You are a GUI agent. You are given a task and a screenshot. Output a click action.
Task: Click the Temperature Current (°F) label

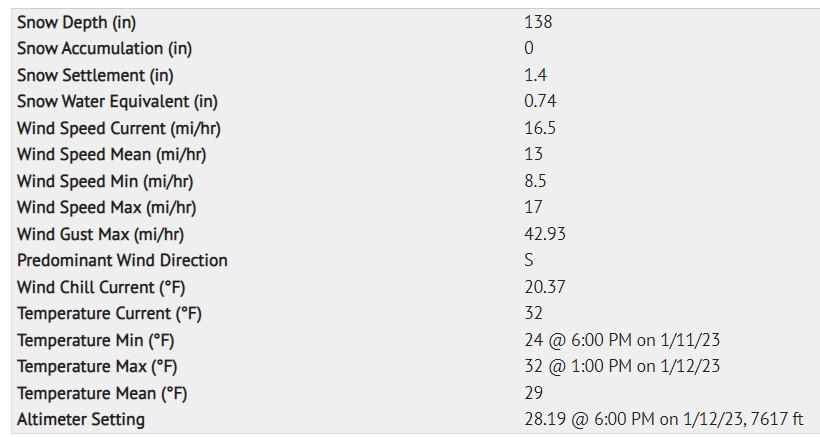click(x=109, y=314)
